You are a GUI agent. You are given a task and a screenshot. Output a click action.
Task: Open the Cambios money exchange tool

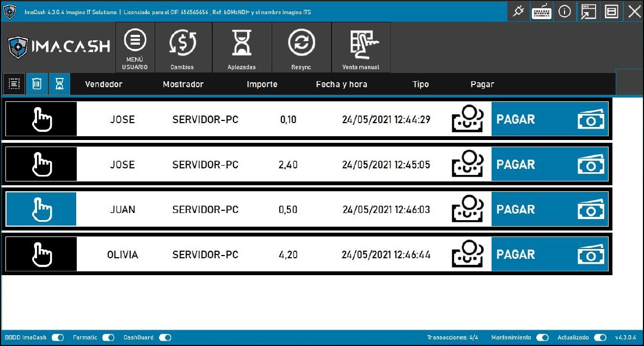point(182,48)
